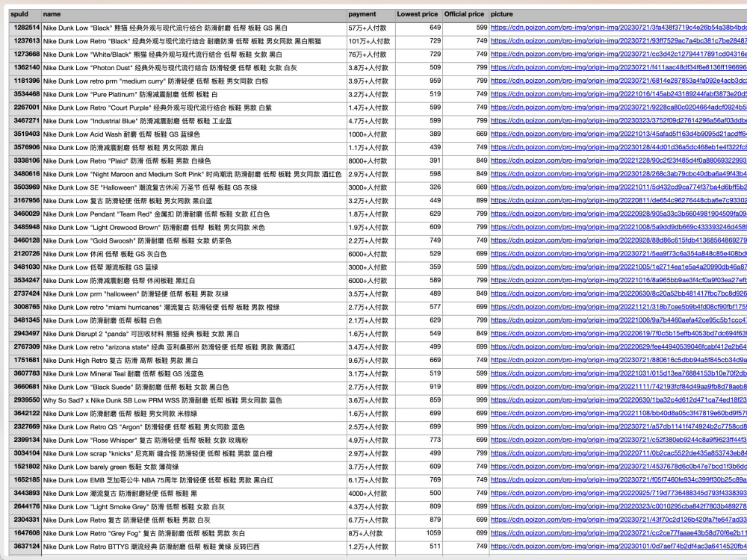
Task: Select lowest price cell 391
Action: click(419, 161)
